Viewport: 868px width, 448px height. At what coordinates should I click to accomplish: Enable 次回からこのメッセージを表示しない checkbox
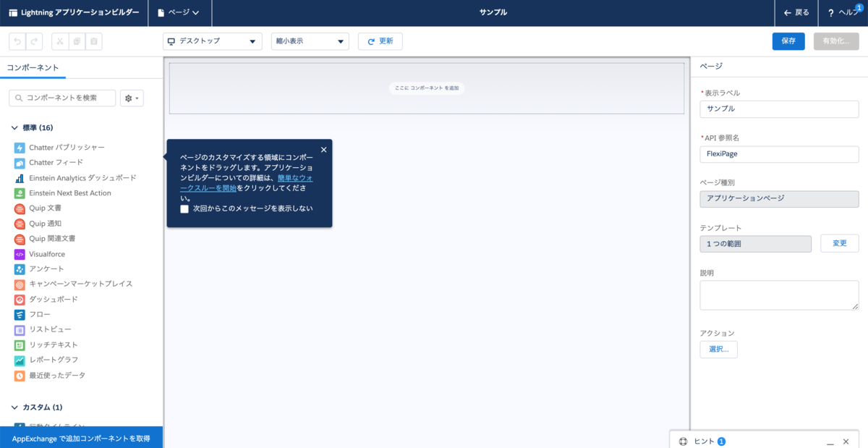[x=184, y=208]
